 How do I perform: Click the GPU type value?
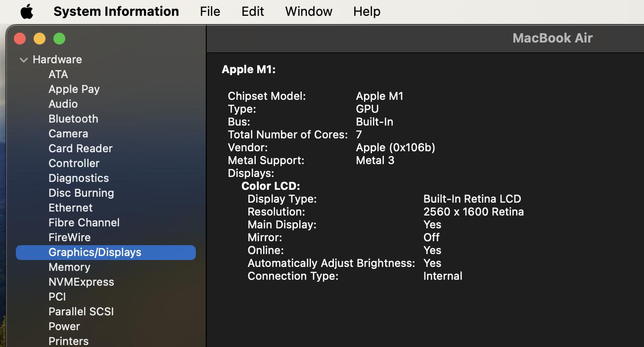point(367,109)
